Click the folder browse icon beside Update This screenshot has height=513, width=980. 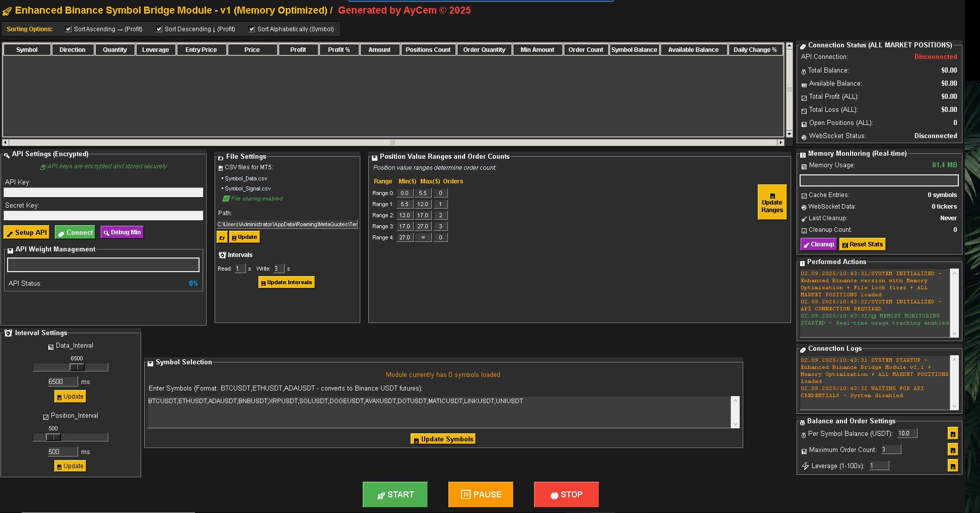(x=222, y=237)
